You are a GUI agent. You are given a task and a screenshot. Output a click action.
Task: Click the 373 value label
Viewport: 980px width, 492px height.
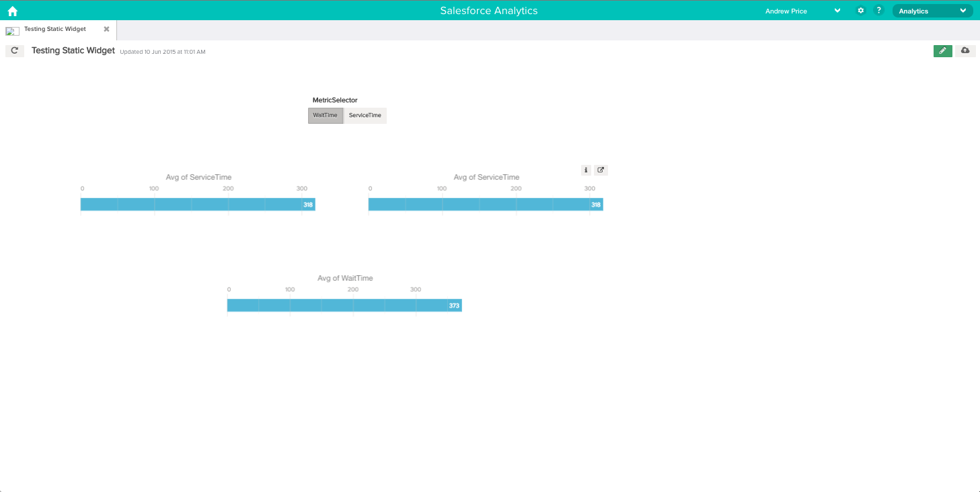click(x=454, y=306)
